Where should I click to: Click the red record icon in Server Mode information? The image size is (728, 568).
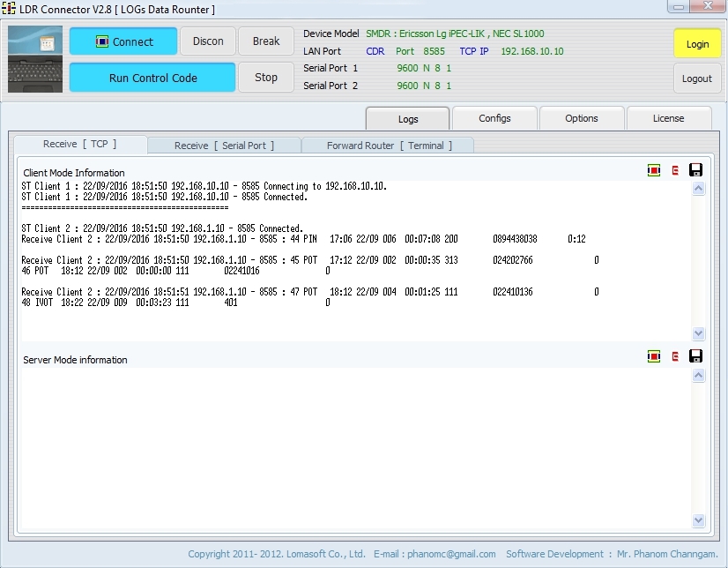point(653,356)
